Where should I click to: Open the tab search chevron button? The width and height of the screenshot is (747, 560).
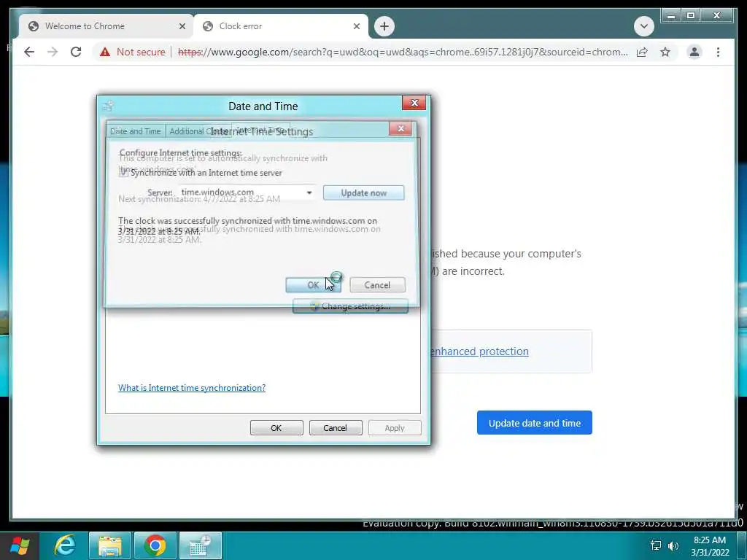[x=643, y=26]
